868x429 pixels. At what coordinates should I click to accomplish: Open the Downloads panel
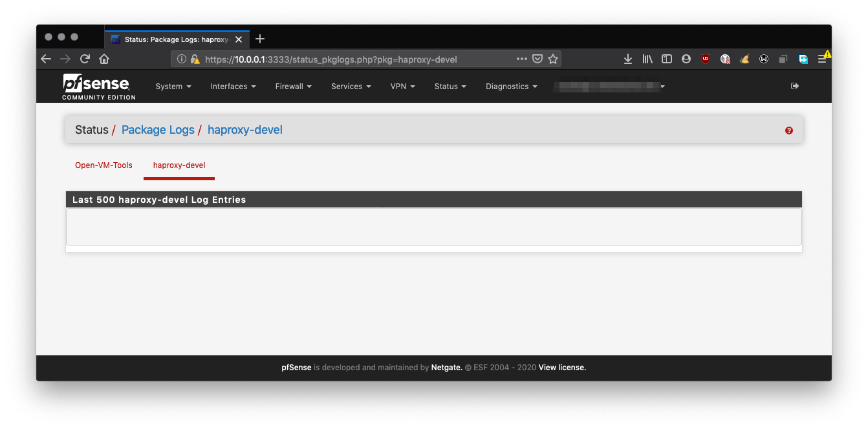pyautogui.click(x=627, y=59)
